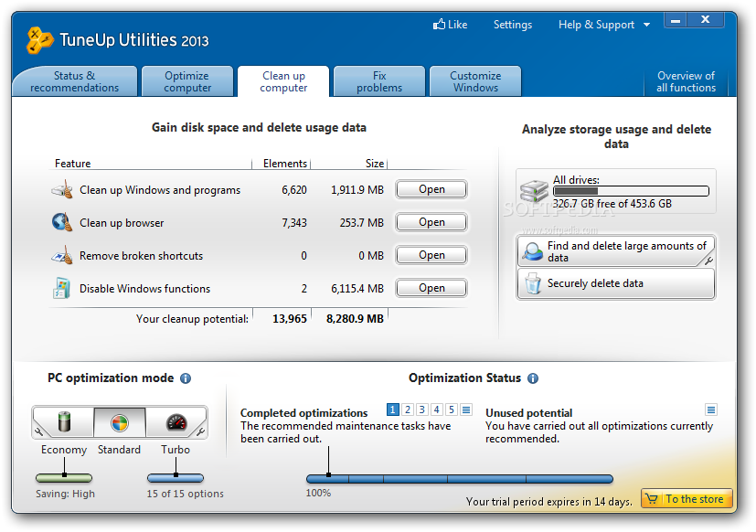
Task: Go to completed optimizations page 2
Action: pos(408,410)
